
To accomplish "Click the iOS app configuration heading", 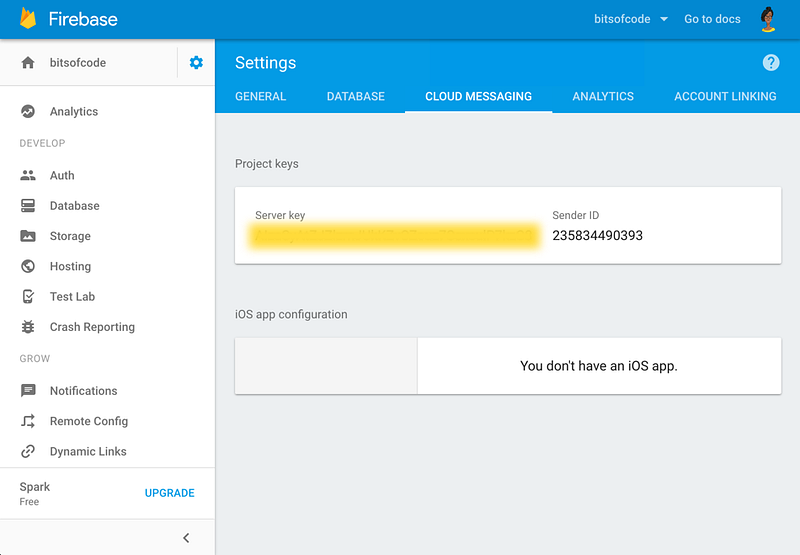I will [291, 314].
